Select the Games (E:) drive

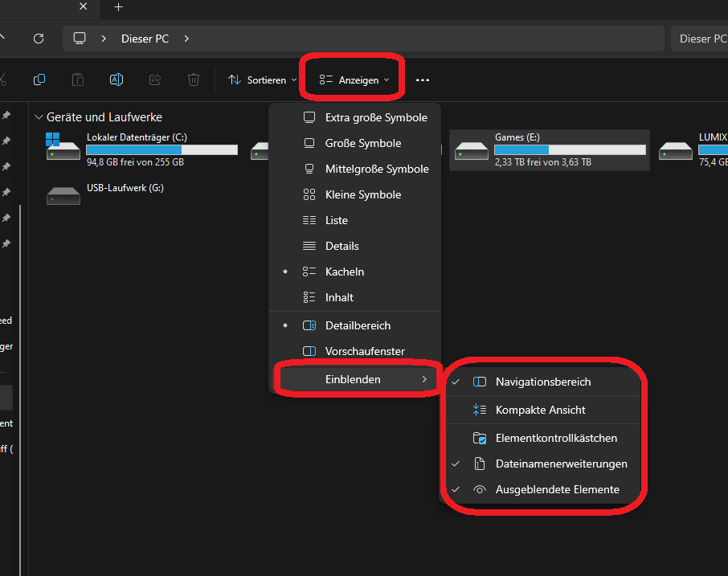[550, 149]
